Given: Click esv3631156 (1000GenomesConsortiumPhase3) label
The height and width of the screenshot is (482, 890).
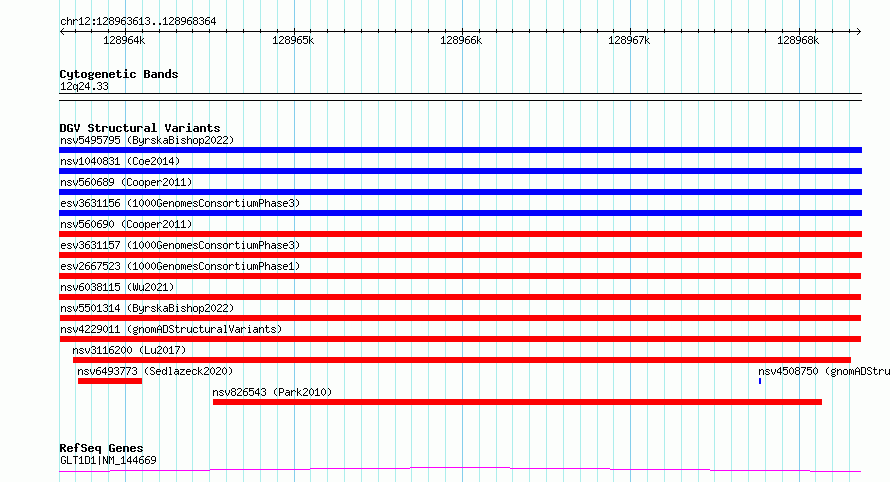Looking at the screenshot, I should coord(180,203).
